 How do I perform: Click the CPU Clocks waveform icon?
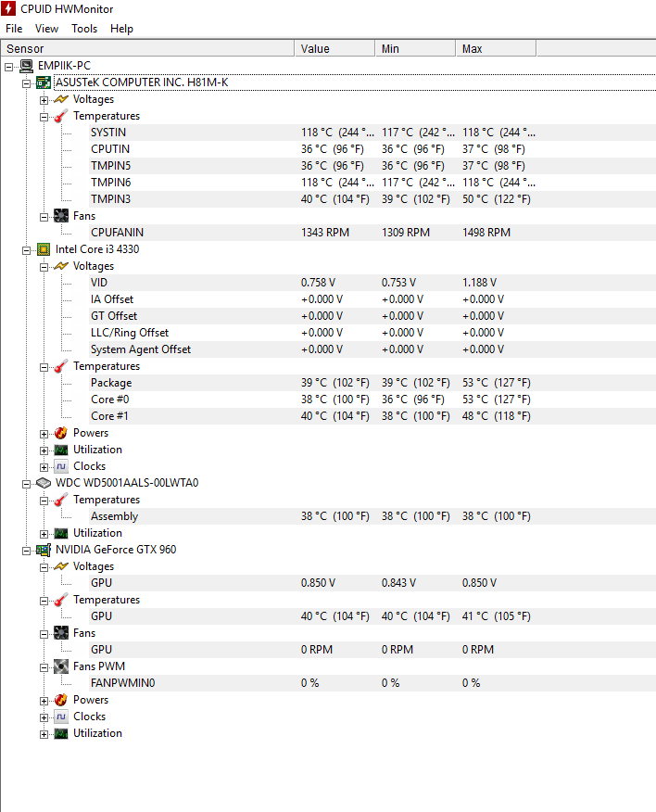61,466
